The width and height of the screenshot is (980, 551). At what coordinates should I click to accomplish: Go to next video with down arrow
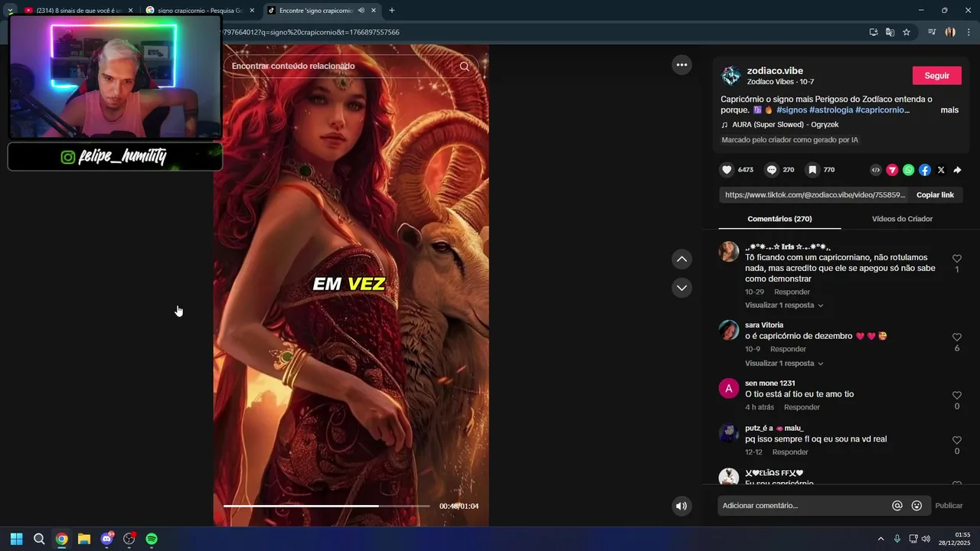point(681,288)
